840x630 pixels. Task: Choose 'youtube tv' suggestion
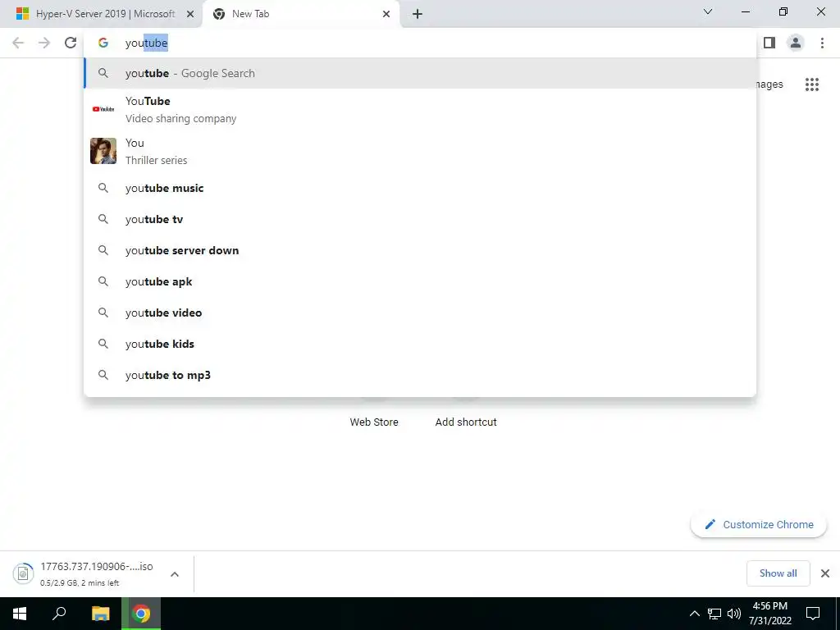[421, 219]
